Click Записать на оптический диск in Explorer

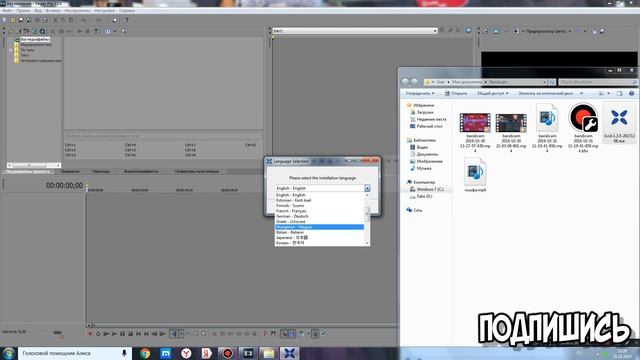click(546, 93)
